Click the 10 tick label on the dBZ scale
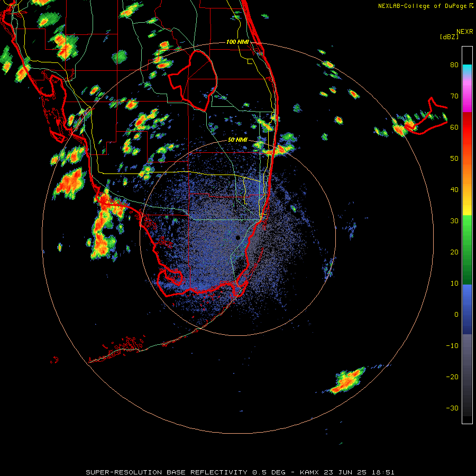 pos(454,283)
